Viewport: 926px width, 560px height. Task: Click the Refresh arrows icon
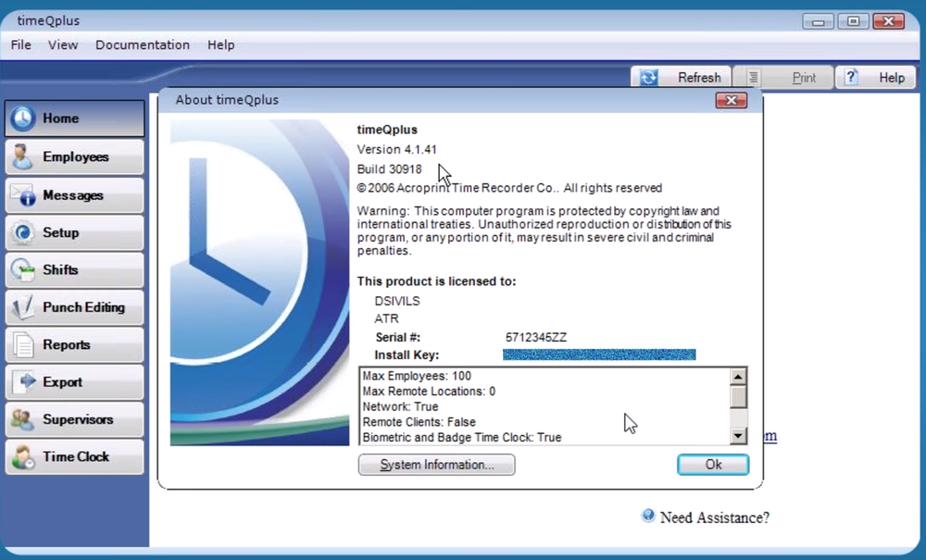click(648, 78)
